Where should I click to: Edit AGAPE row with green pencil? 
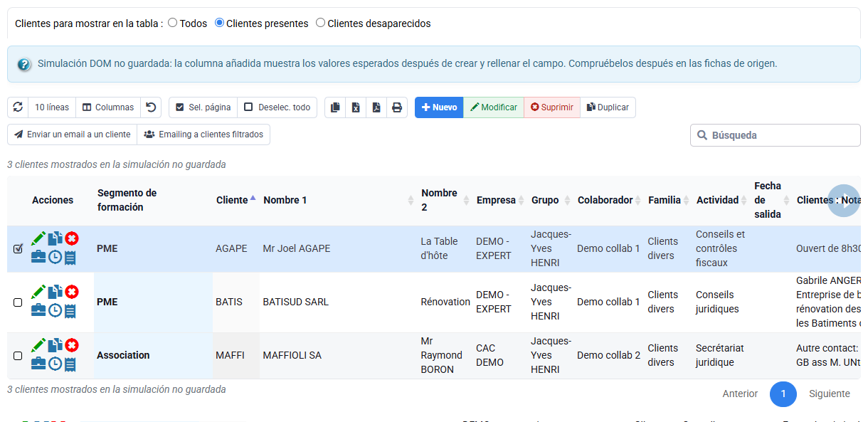[38, 238]
